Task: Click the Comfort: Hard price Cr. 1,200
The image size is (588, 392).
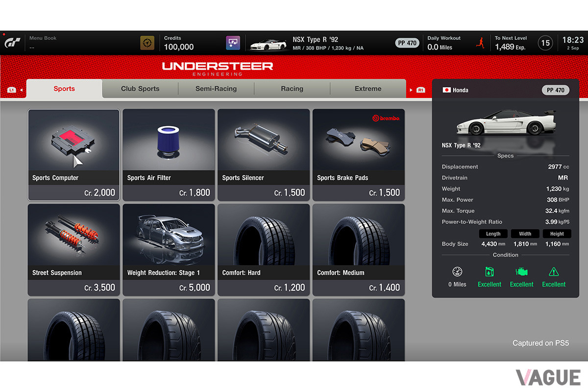Action: 290,288
